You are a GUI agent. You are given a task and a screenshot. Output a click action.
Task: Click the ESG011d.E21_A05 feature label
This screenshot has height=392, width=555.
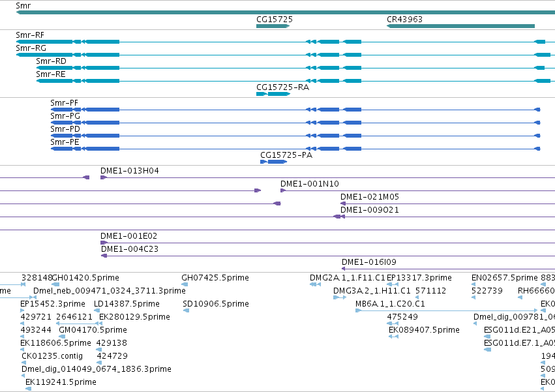[x=519, y=331]
